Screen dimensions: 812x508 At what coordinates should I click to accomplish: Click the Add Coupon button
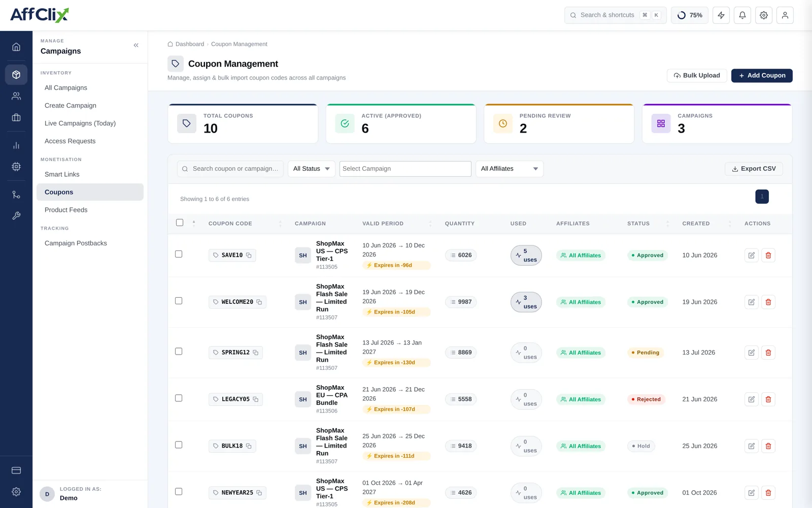pyautogui.click(x=762, y=76)
